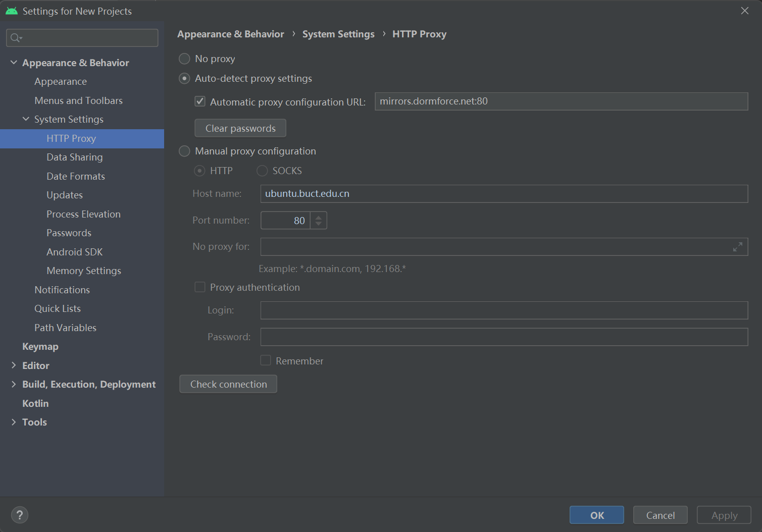This screenshot has height=532, width=762.
Task: Click the magnifier icon in the search field
Action: pos(15,37)
